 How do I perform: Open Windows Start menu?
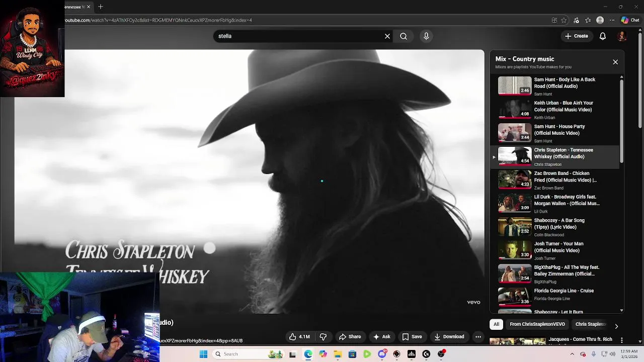pyautogui.click(x=203, y=354)
